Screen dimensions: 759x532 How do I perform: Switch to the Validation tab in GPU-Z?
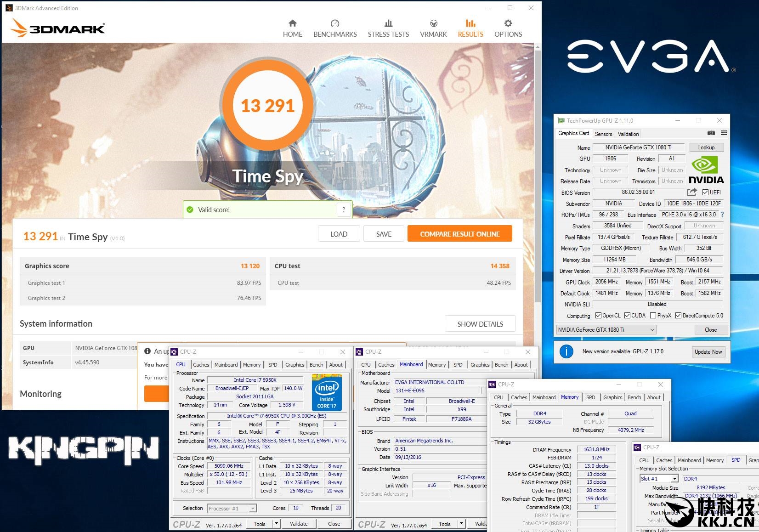click(628, 134)
